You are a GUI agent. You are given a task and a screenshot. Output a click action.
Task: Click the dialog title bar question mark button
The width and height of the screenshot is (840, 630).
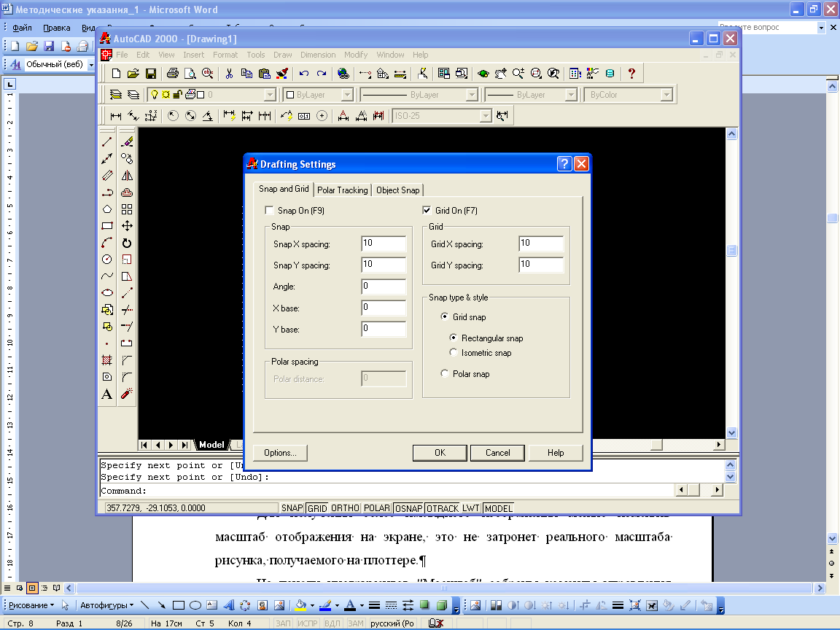(x=564, y=164)
